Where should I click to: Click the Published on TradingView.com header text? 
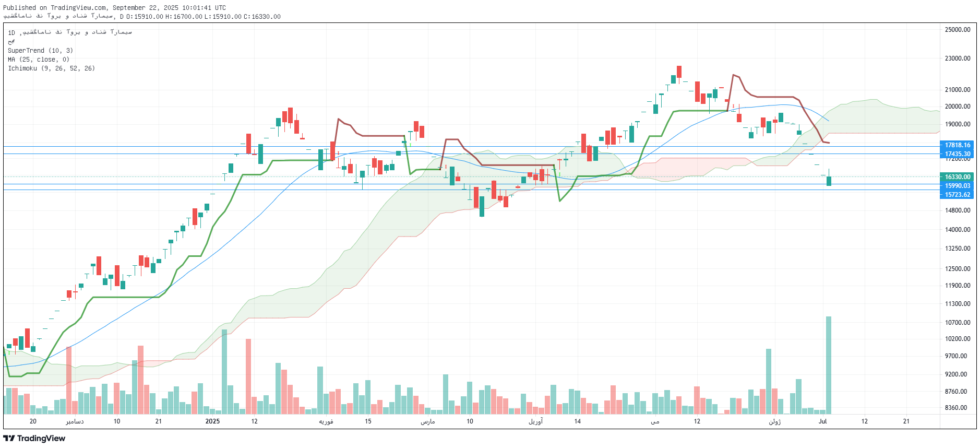(x=114, y=8)
